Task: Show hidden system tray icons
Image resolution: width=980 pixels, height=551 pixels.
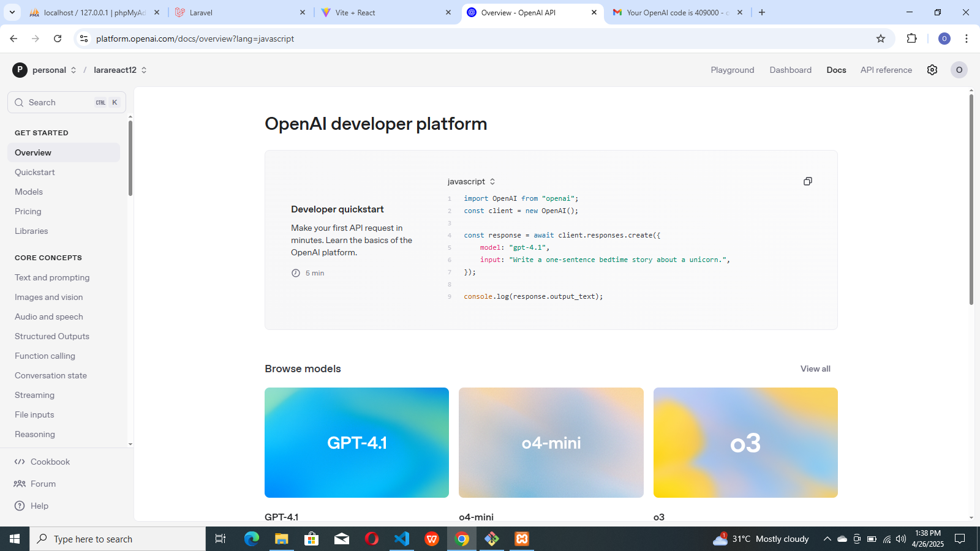Action: [827, 539]
